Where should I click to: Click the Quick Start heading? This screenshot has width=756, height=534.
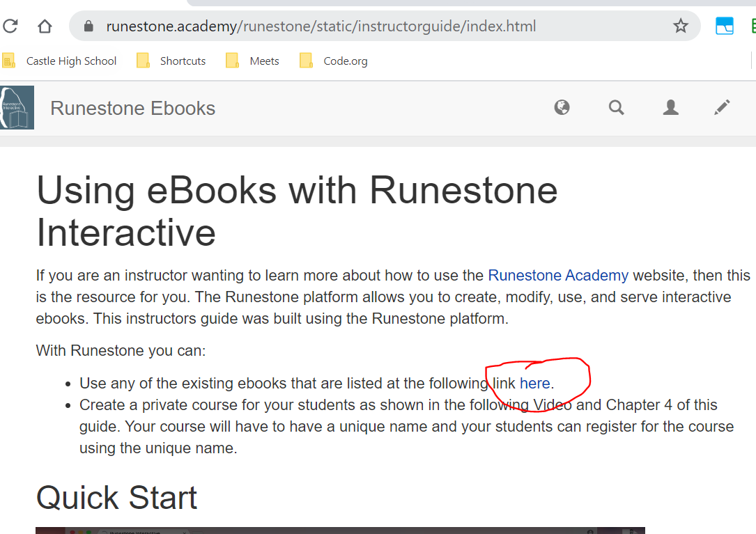click(116, 497)
